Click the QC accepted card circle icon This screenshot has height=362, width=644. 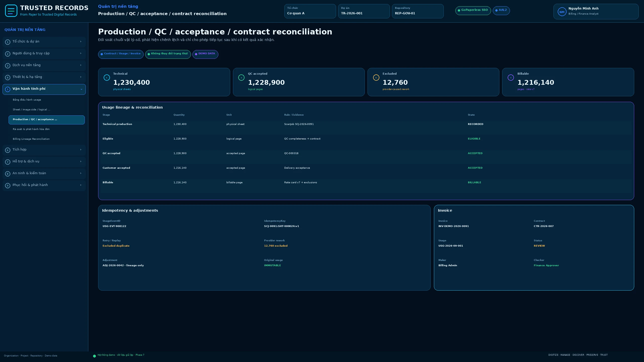tap(241, 77)
